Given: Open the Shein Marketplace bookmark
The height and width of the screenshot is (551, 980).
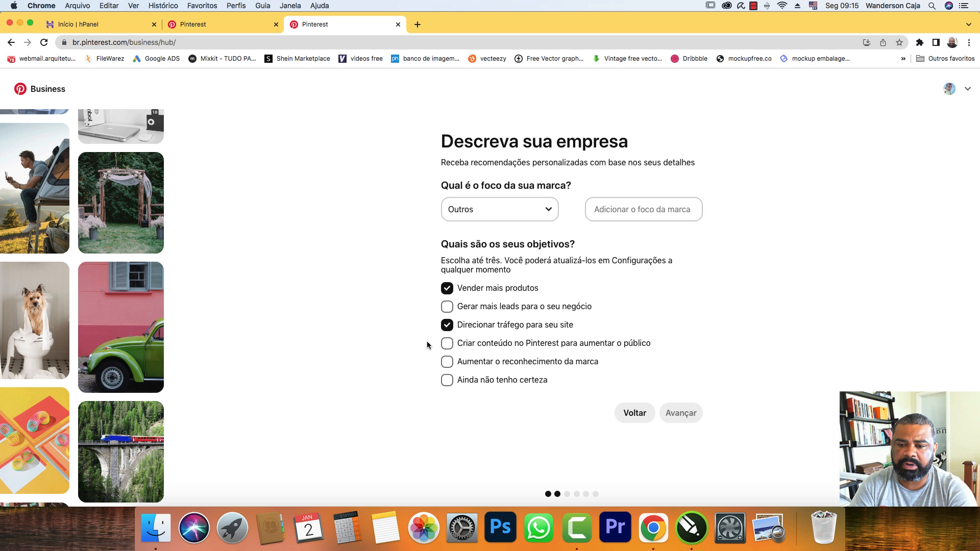Looking at the screenshot, I should tap(297, 59).
